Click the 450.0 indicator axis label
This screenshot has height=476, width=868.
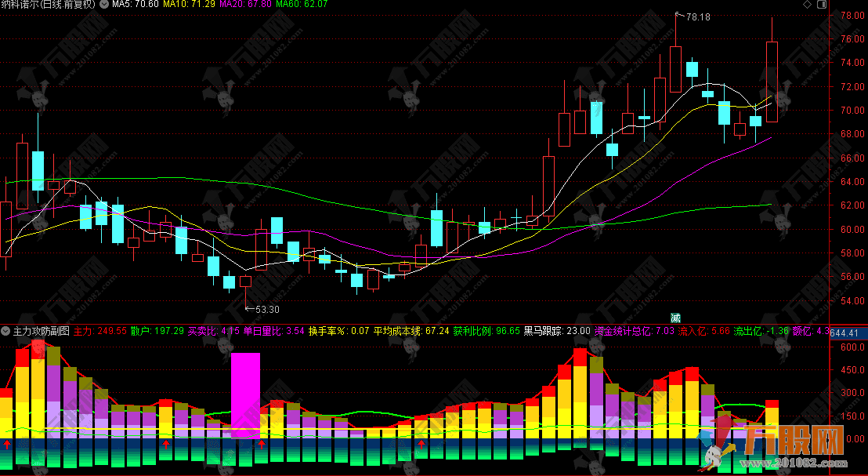pos(853,369)
